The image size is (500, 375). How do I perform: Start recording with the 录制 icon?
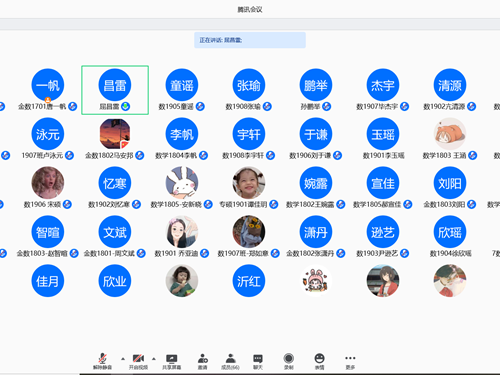click(289, 361)
